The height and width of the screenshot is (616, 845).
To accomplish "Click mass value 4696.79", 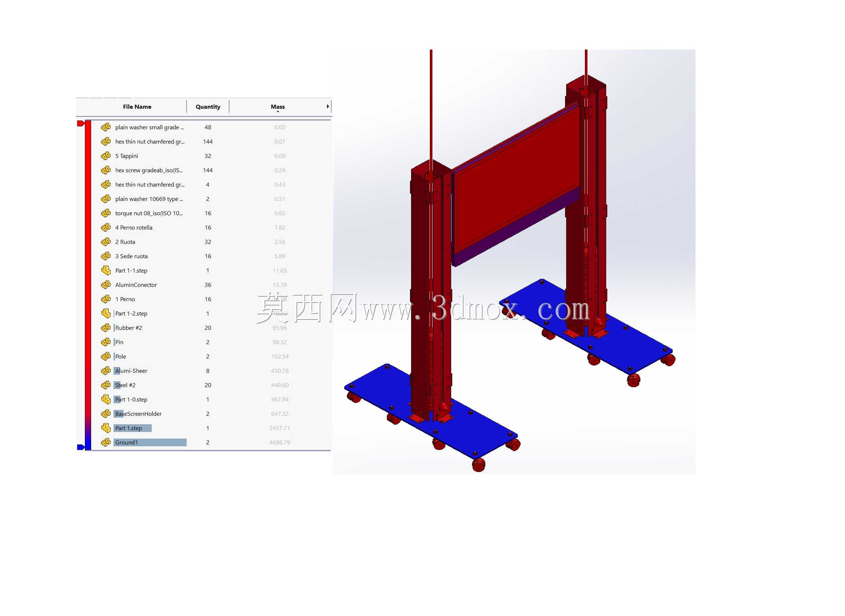I will (279, 442).
